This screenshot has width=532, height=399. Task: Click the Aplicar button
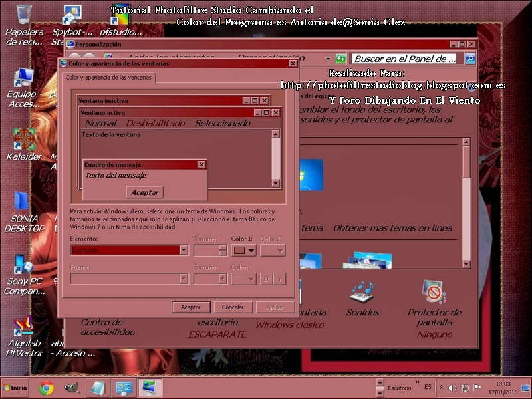[x=275, y=307]
